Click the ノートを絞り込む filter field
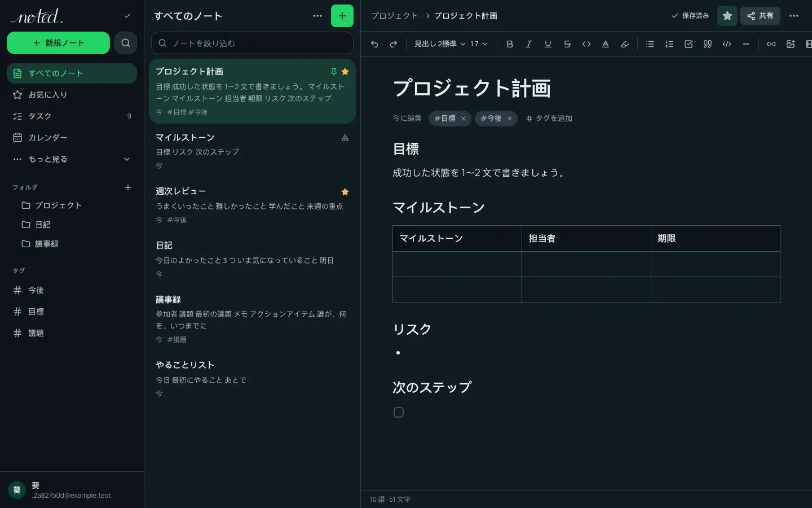812x508 pixels. point(252,43)
